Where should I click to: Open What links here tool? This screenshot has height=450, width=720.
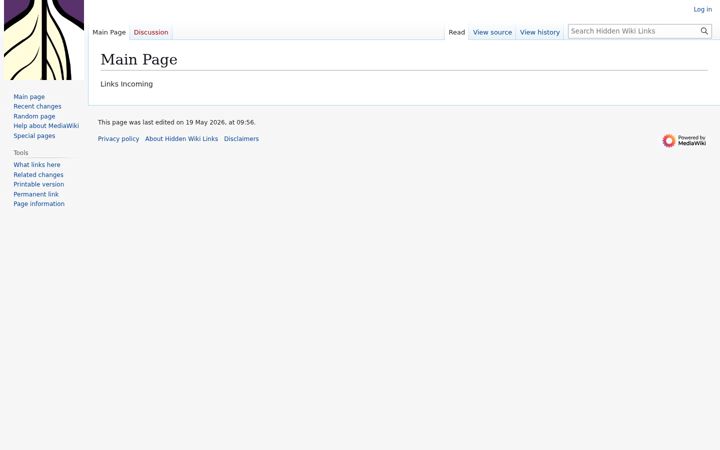tap(37, 165)
